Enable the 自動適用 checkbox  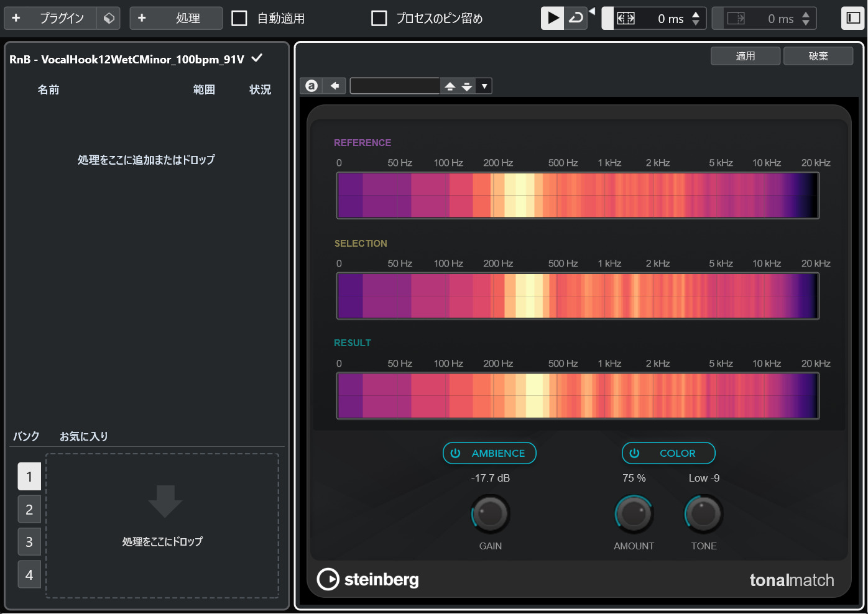[x=239, y=18]
